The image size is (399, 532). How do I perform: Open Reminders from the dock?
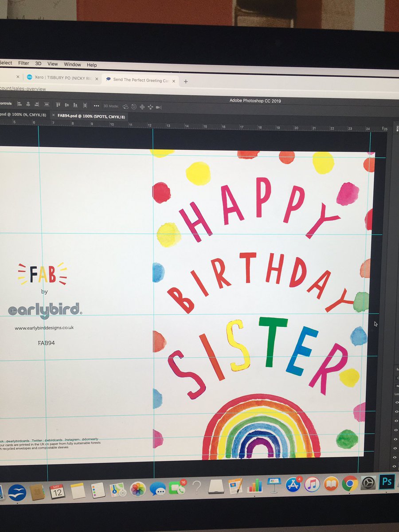(x=98, y=490)
